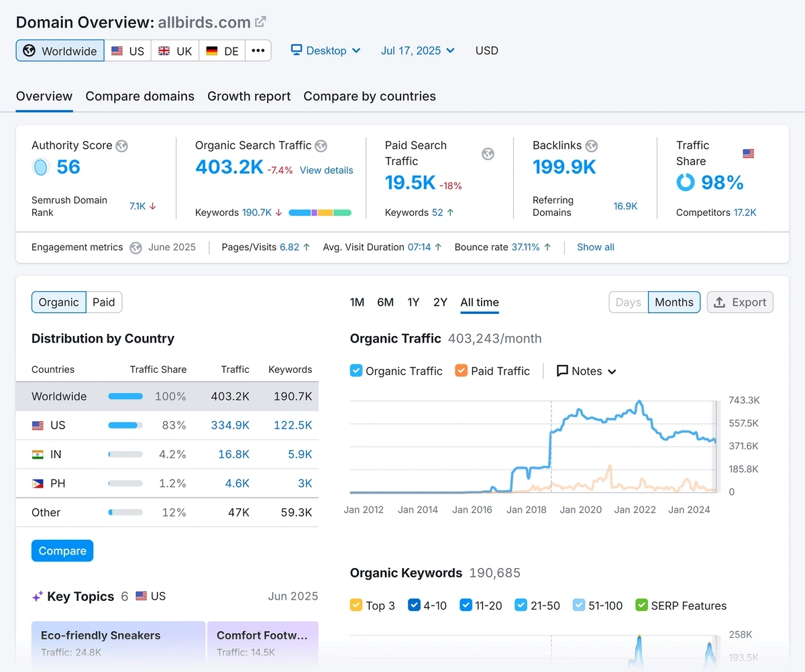The width and height of the screenshot is (805, 672).
Task: Click Show all engagement metrics
Action: [x=596, y=247]
